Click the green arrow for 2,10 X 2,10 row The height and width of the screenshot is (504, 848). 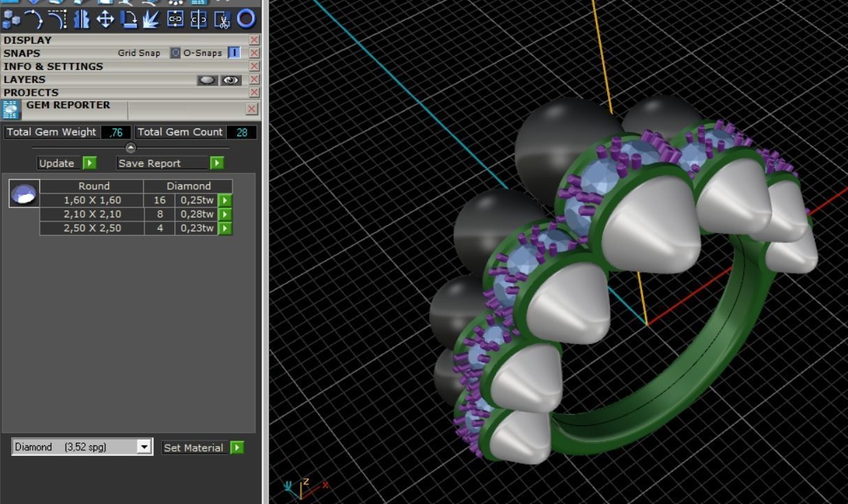pyautogui.click(x=225, y=214)
